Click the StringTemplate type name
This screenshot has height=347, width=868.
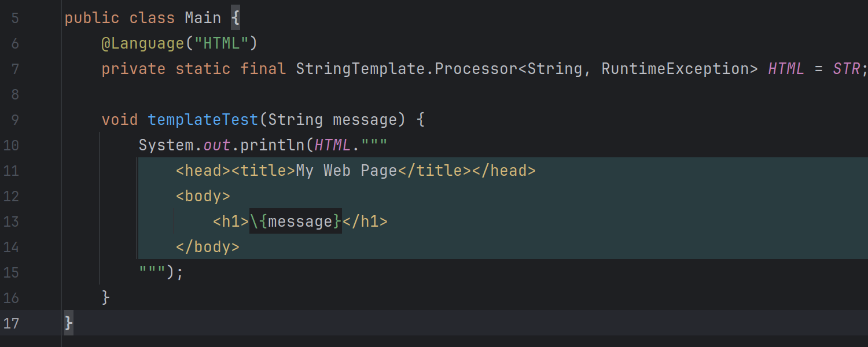click(360, 69)
